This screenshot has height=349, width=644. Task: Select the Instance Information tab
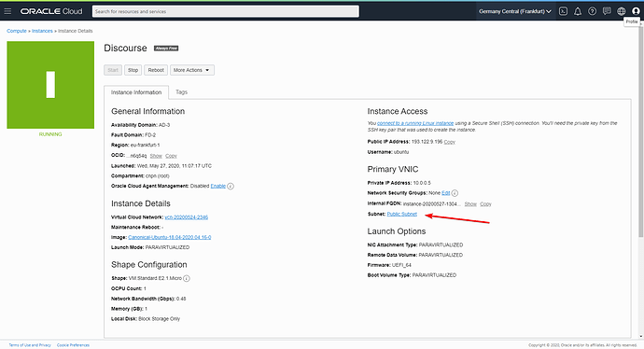point(136,92)
